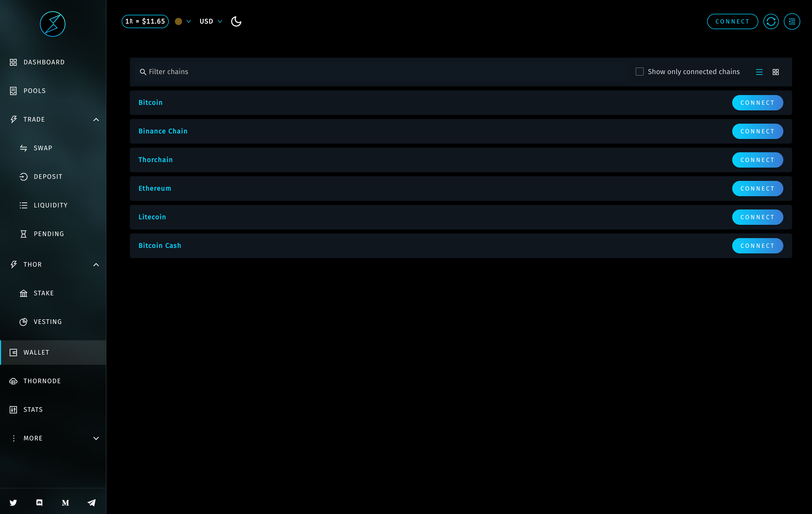Collapse the Trade menu section
Screen dimensions: 812x514
(96, 120)
